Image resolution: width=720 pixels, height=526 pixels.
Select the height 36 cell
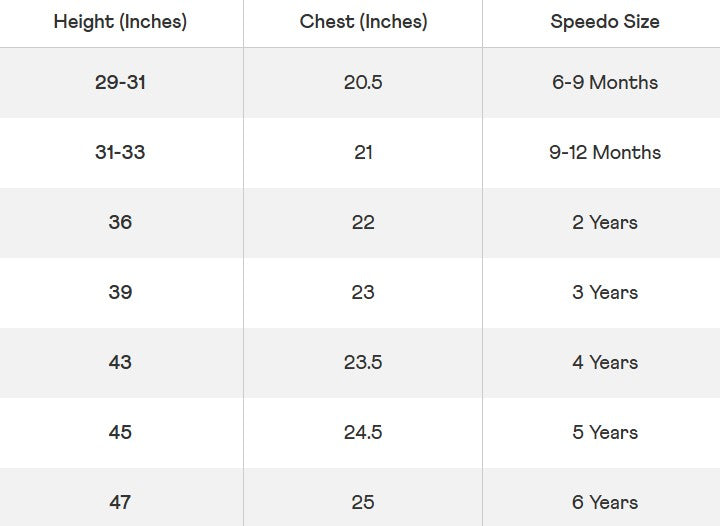coord(120,222)
